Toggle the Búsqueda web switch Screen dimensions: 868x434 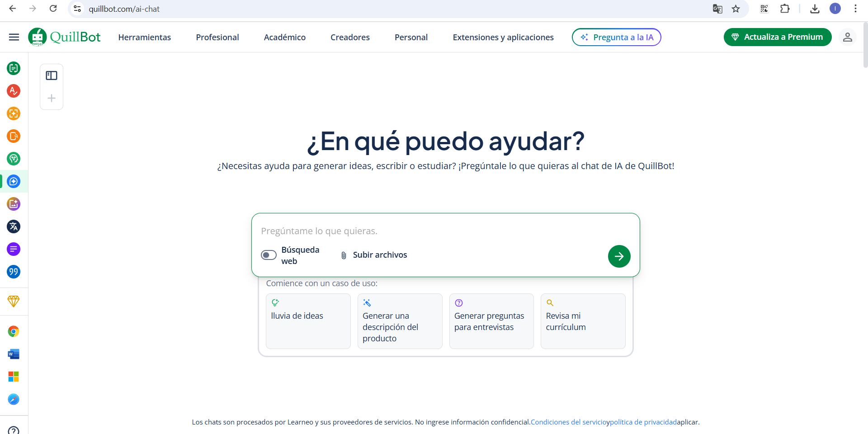click(x=269, y=255)
